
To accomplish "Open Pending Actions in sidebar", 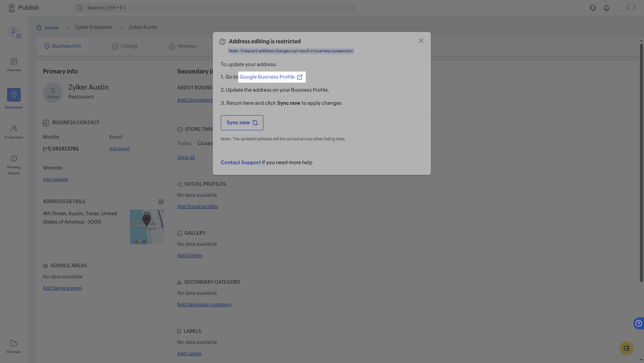I will click(x=14, y=165).
